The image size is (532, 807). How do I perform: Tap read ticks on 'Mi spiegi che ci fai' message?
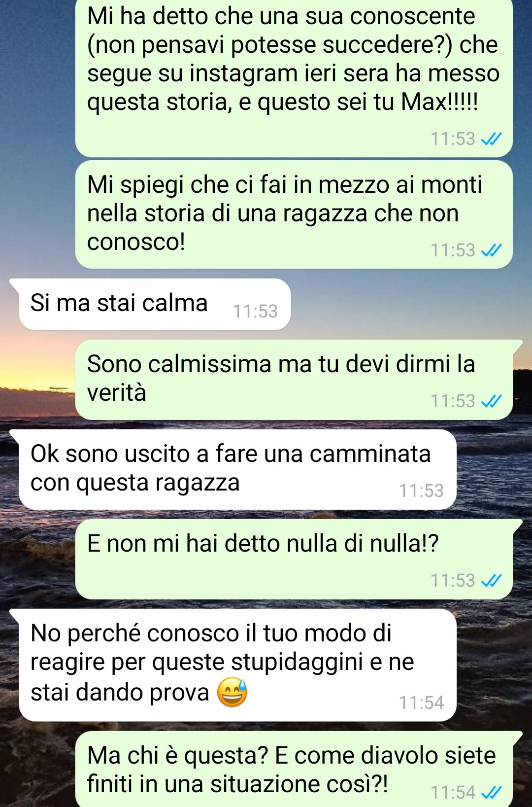[x=491, y=250]
